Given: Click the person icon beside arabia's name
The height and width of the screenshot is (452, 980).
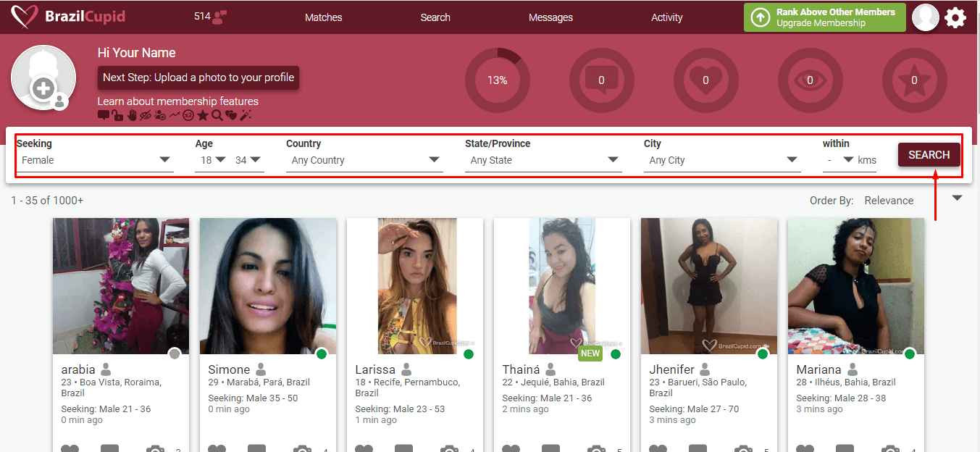Looking at the screenshot, I should (x=105, y=369).
